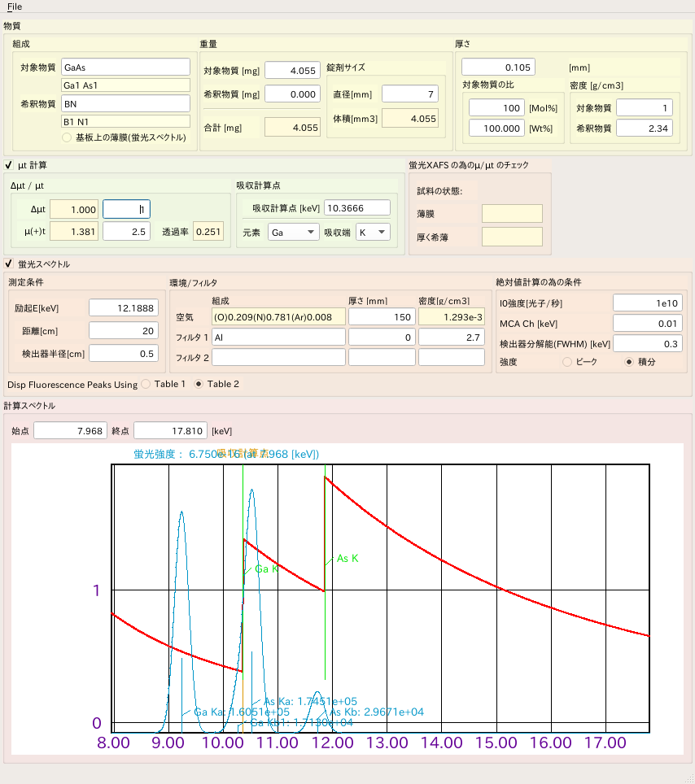Click the 吸収計算点 10.3666 keV field
This screenshot has width=695, height=784.
tap(357, 209)
